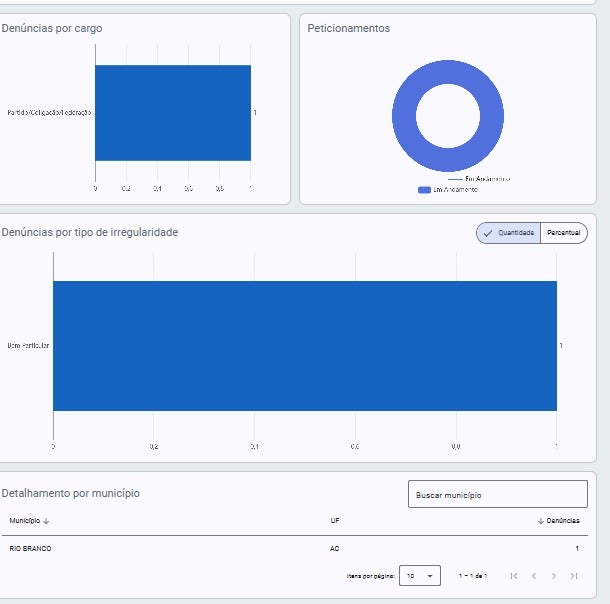Click the Em Andamento legend label

456,190
